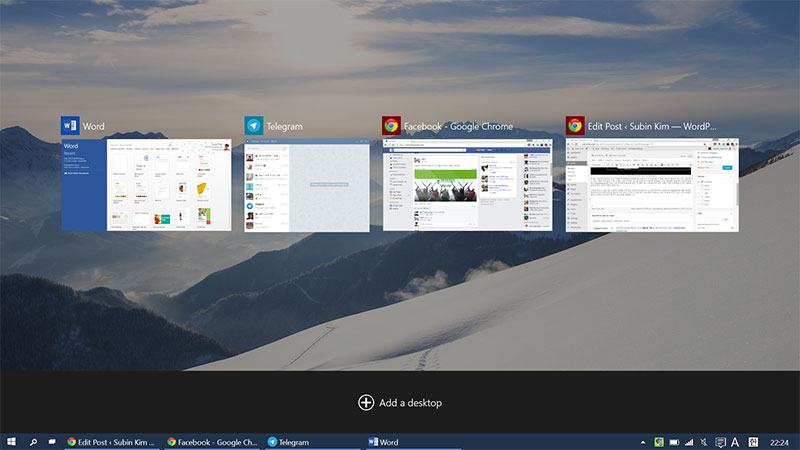The image size is (800, 450).
Task: Expand the hidden tray icons arrow
Action: click(643, 441)
